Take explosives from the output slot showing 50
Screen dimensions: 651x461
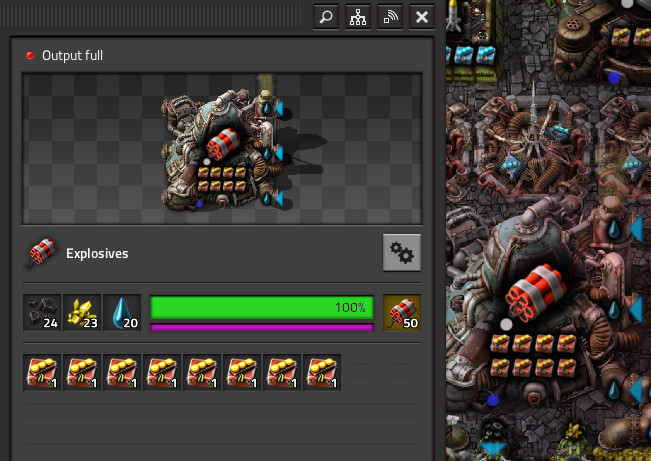coord(402,312)
